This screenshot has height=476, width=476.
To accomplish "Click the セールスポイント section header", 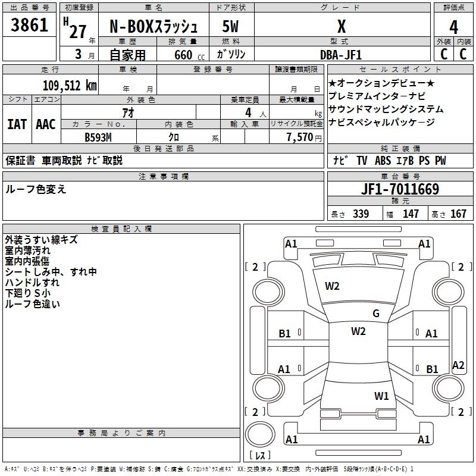I will (x=400, y=69).
